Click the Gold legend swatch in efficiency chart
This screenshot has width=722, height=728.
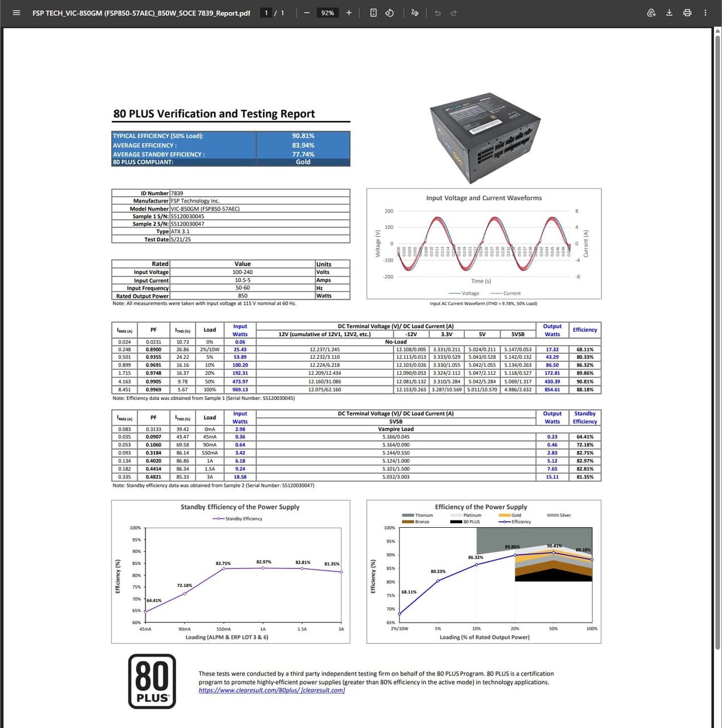(504, 515)
